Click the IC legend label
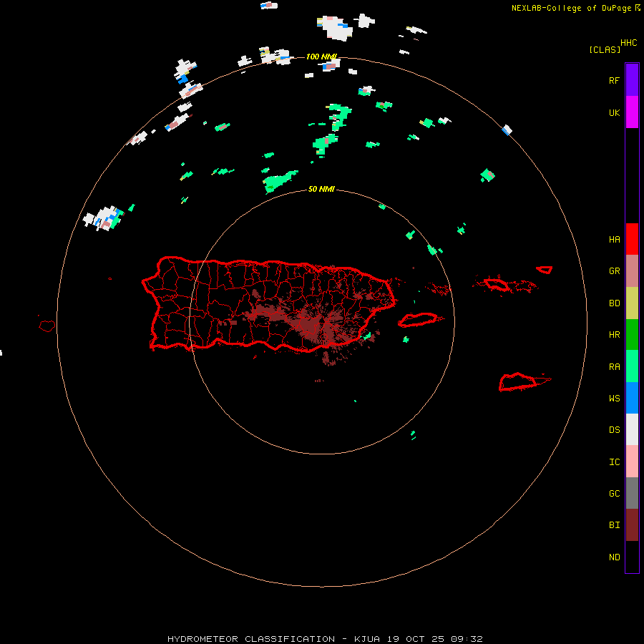Viewport: 644px width, 644px height. tap(614, 462)
